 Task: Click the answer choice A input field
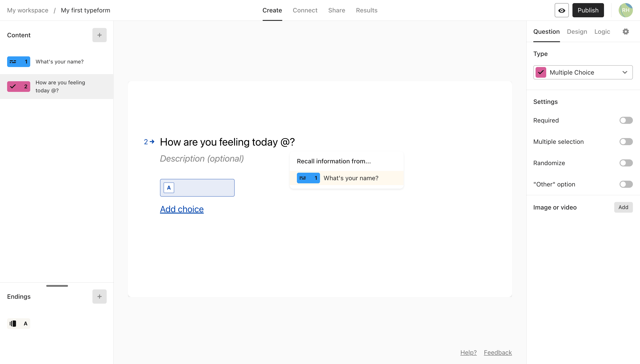point(197,188)
